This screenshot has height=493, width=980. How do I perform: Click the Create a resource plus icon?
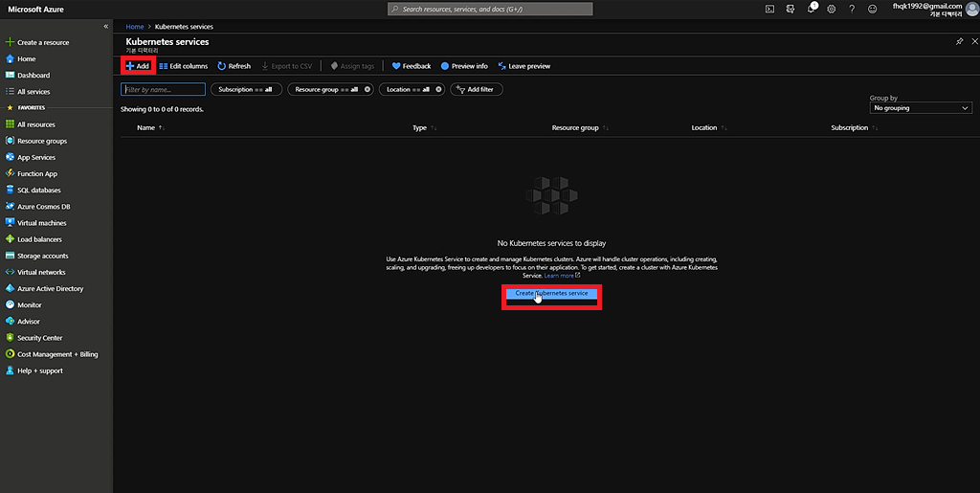click(x=10, y=42)
